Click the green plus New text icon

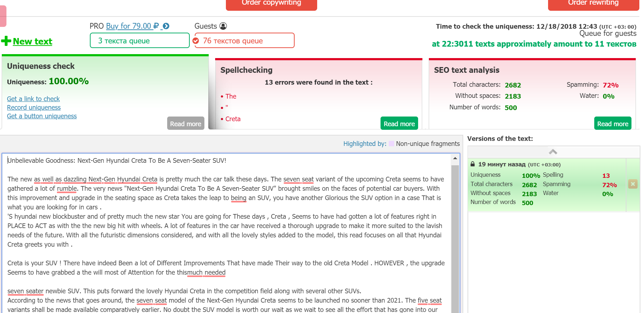click(x=6, y=41)
